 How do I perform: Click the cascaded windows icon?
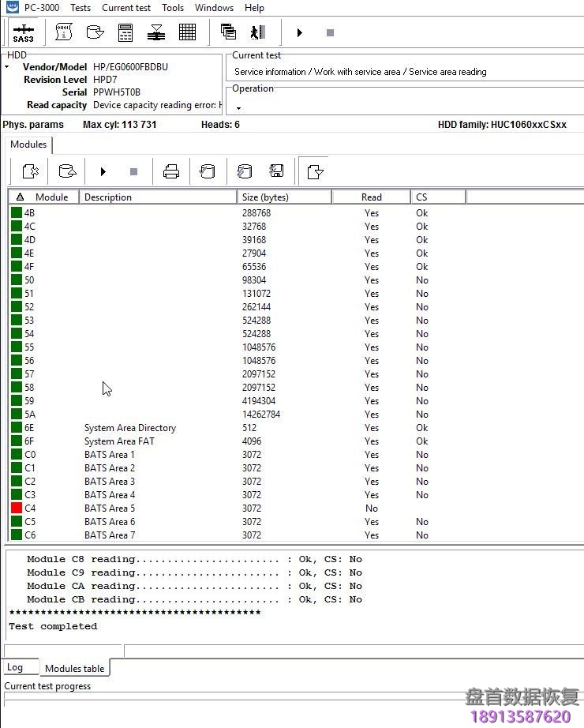228,32
